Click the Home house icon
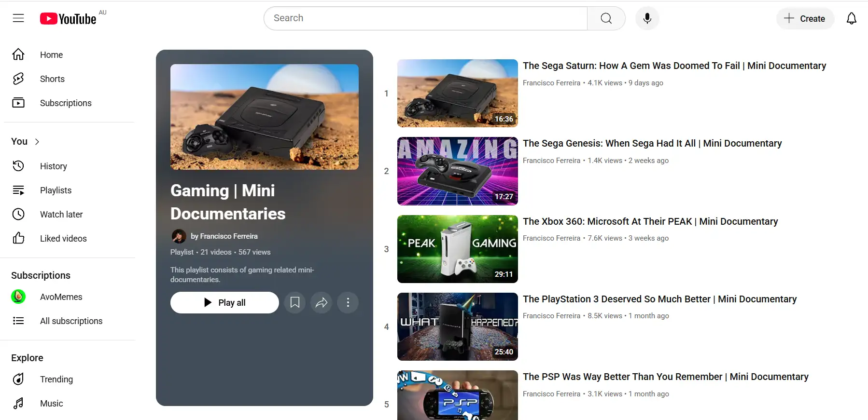The width and height of the screenshot is (868, 420). coord(18,54)
